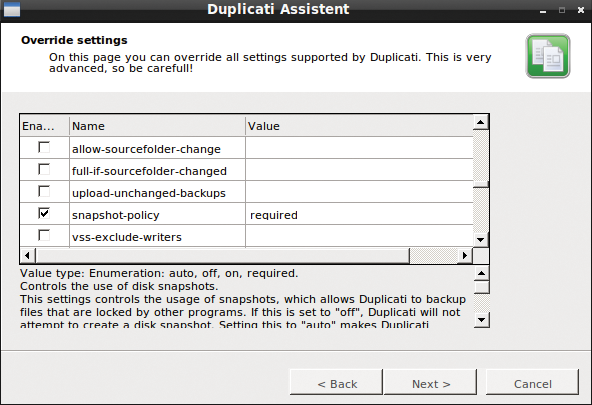592x405 pixels.
Task: Enable the full-if-sourcefolder-changed checkbox
Action: 44,169
